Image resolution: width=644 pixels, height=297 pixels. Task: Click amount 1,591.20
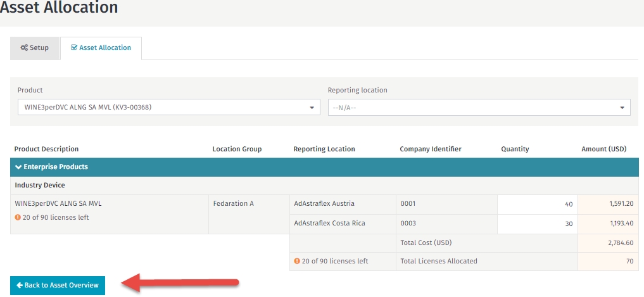click(x=621, y=203)
